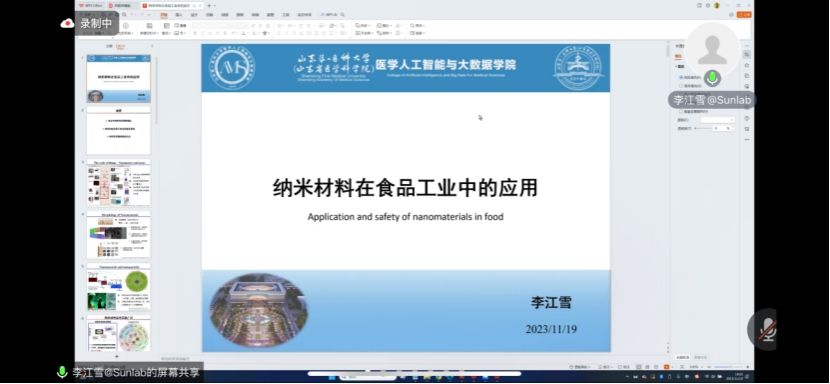Click the three-dots icon at the sidebar strip bottom

pos(747,139)
